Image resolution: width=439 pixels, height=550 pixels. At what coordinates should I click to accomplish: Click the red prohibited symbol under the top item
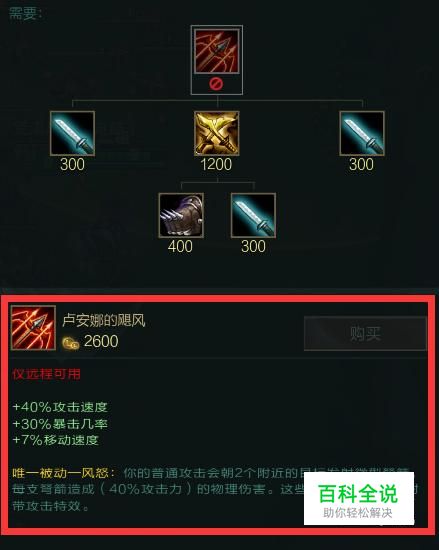pos(216,84)
